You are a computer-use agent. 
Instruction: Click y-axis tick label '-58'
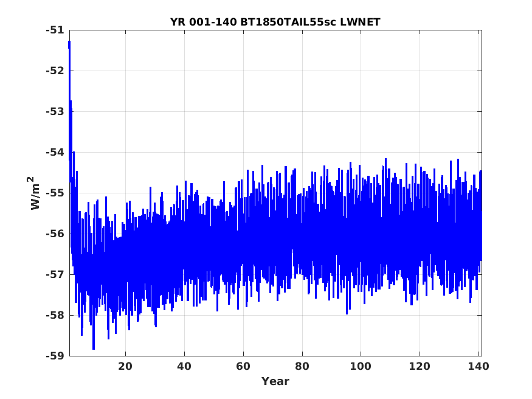click(x=55, y=315)
